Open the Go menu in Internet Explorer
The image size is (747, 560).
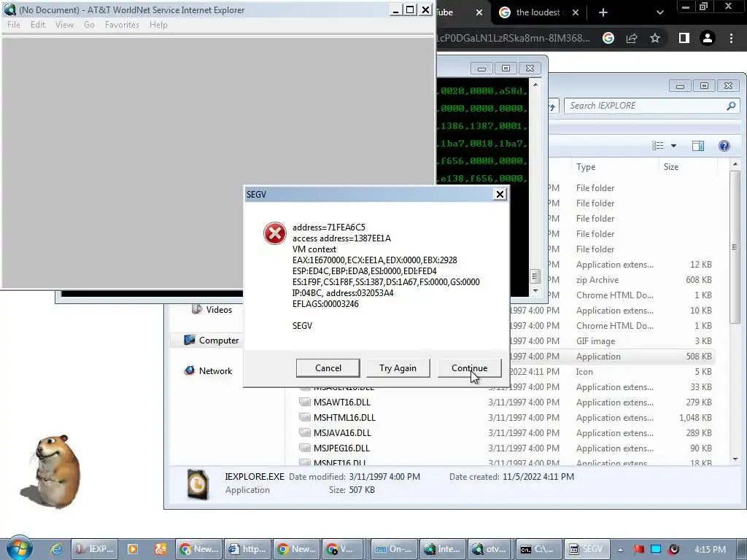(89, 25)
